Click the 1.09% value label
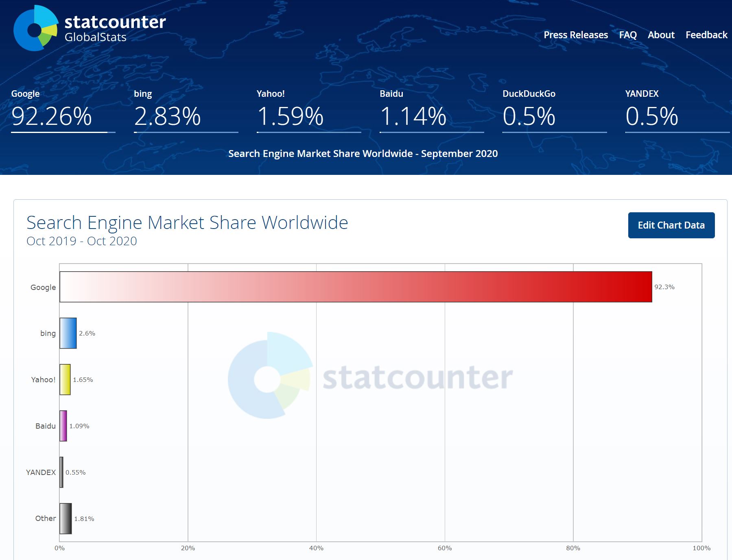This screenshot has height=560, width=732. click(79, 426)
